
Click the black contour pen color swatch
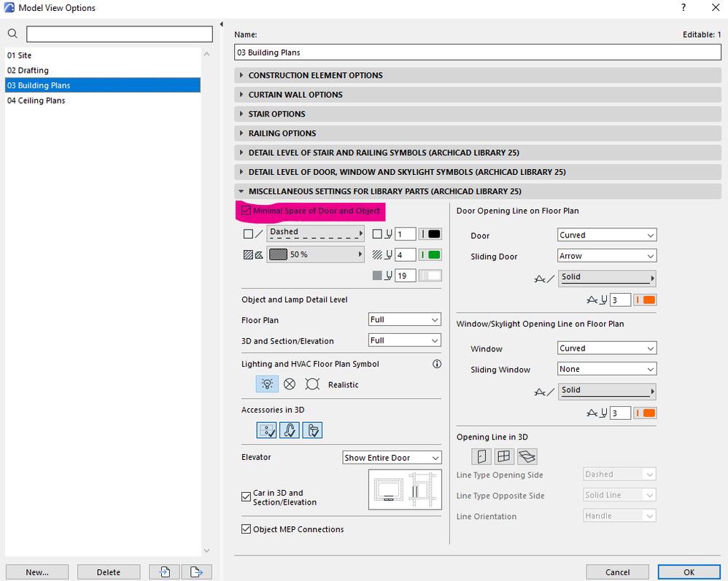tap(430, 234)
